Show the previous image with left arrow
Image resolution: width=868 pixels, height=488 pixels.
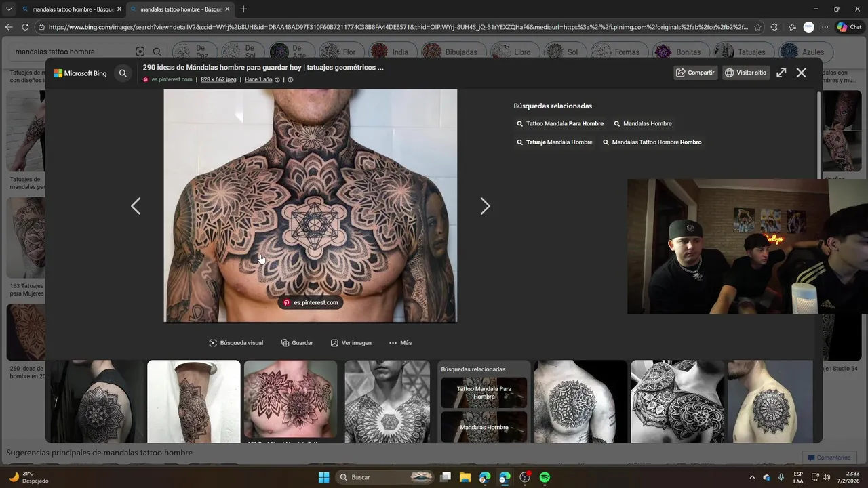136,206
